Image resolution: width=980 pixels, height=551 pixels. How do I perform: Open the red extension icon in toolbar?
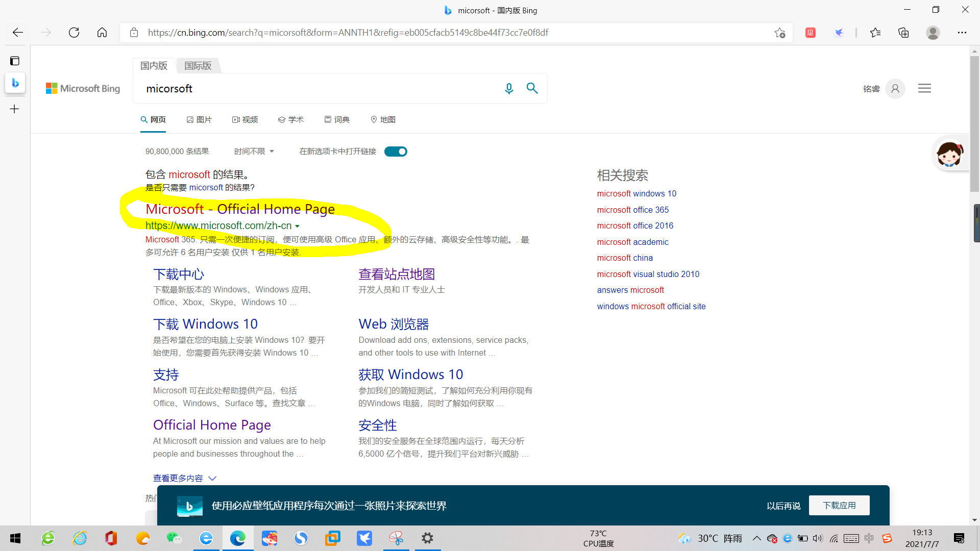click(811, 33)
